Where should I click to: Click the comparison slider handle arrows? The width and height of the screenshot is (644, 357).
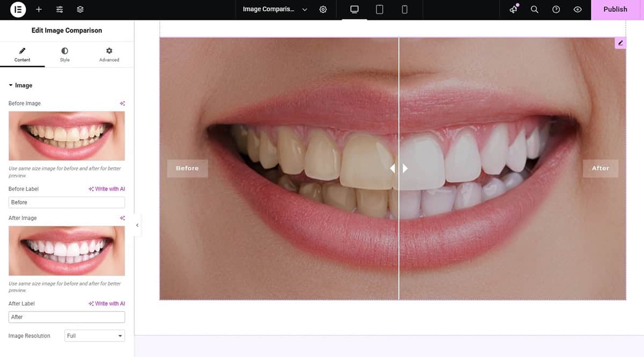pyautogui.click(x=399, y=168)
